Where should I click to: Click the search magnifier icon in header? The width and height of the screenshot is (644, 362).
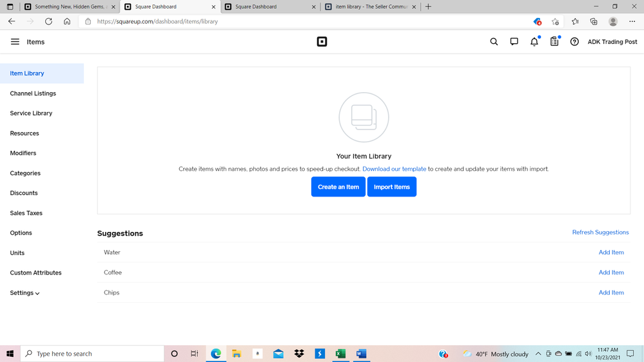click(494, 42)
